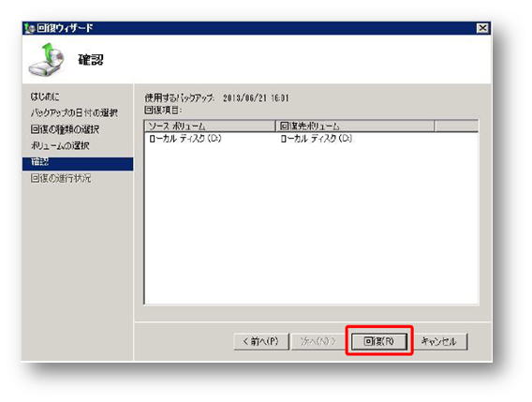Go to バックアップの日付の選択 step

pos(74,112)
